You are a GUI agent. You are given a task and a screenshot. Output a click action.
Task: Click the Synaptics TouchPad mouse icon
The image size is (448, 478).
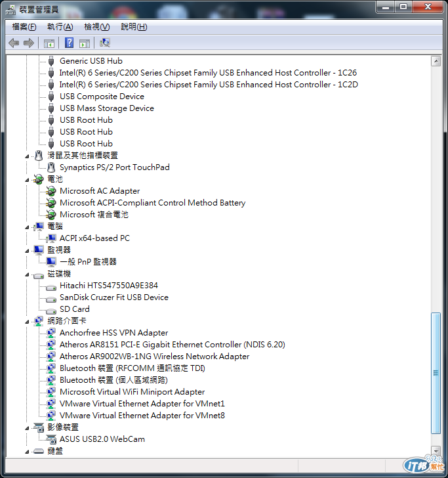click(51, 167)
